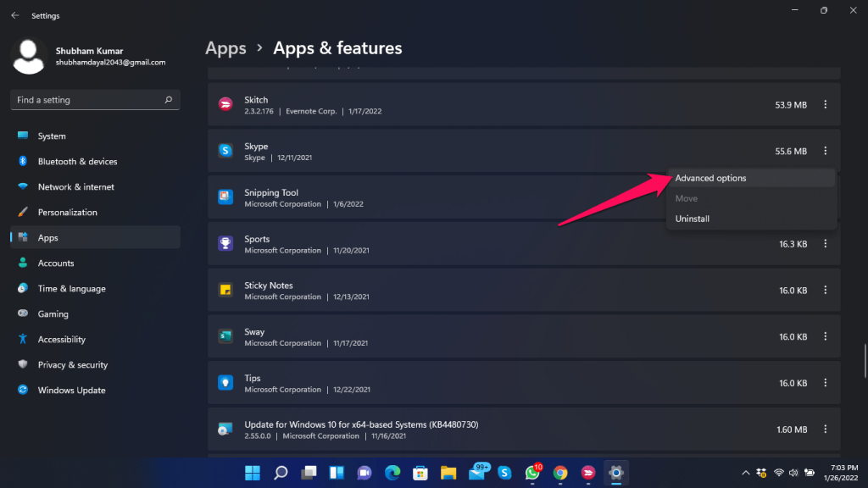This screenshot has width=868, height=488.
Task: Open File Explorer from taskbar
Action: [x=448, y=473]
